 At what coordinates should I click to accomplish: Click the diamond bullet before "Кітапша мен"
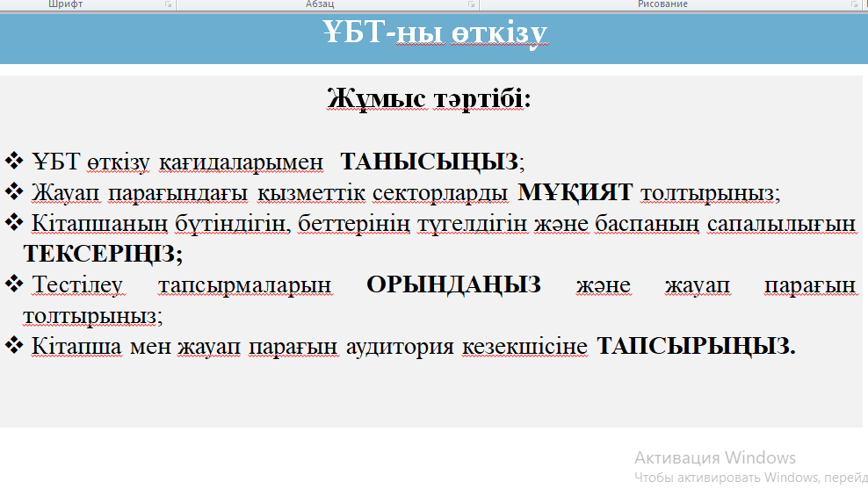[x=14, y=346]
